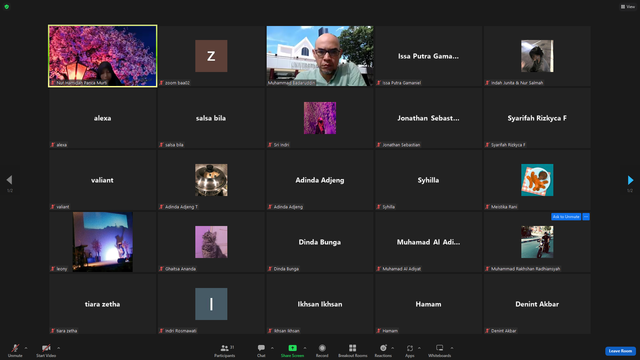Select the Jonathan Sebast... tile name

point(428,118)
